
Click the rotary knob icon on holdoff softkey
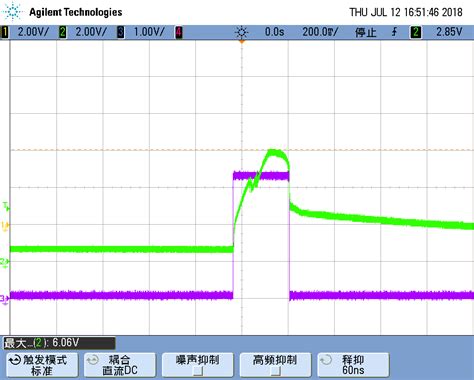[326, 360]
